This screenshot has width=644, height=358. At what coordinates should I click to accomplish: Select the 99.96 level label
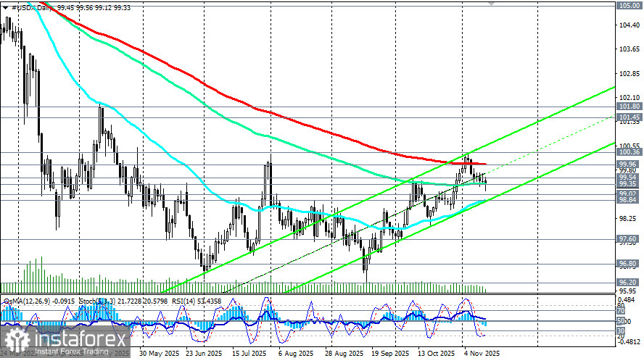pos(629,165)
